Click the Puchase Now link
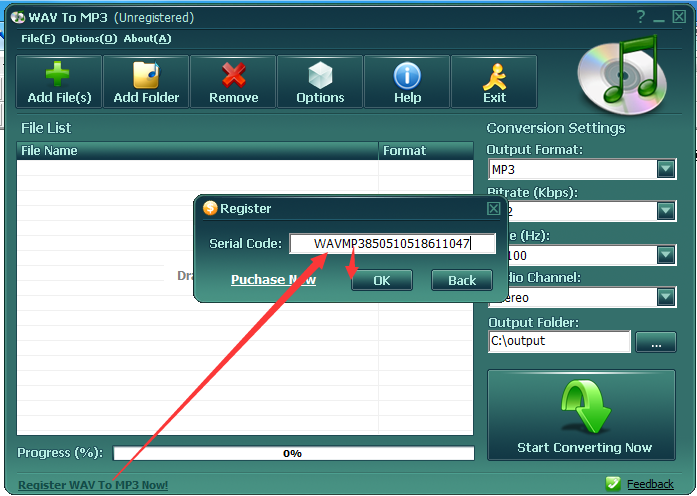697x496 pixels. click(273, 280)
